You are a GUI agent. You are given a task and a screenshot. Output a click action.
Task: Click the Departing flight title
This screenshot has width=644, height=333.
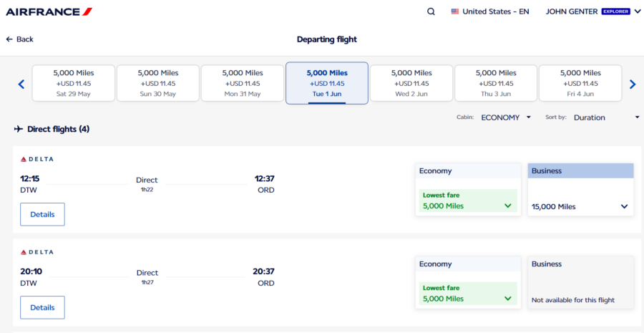(327, 39)
